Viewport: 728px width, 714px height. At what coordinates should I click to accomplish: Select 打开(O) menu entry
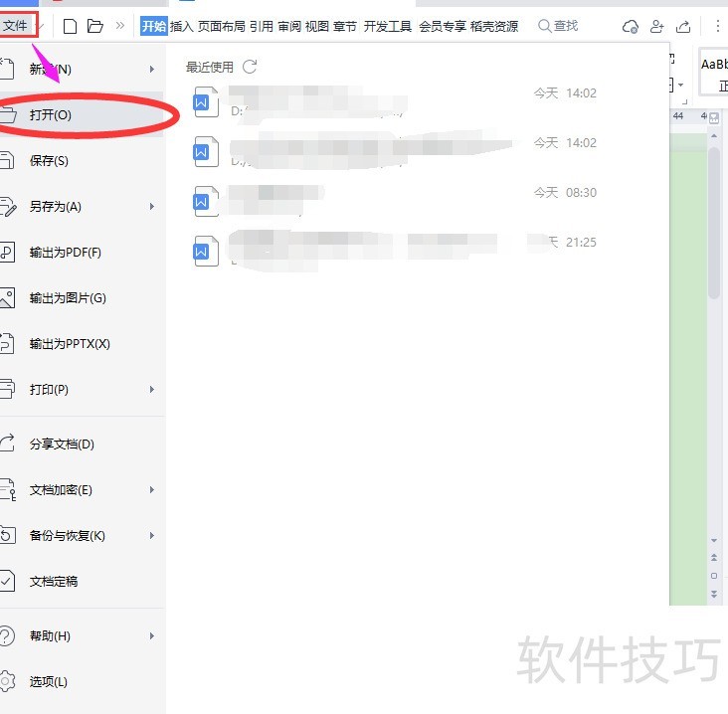82,114
